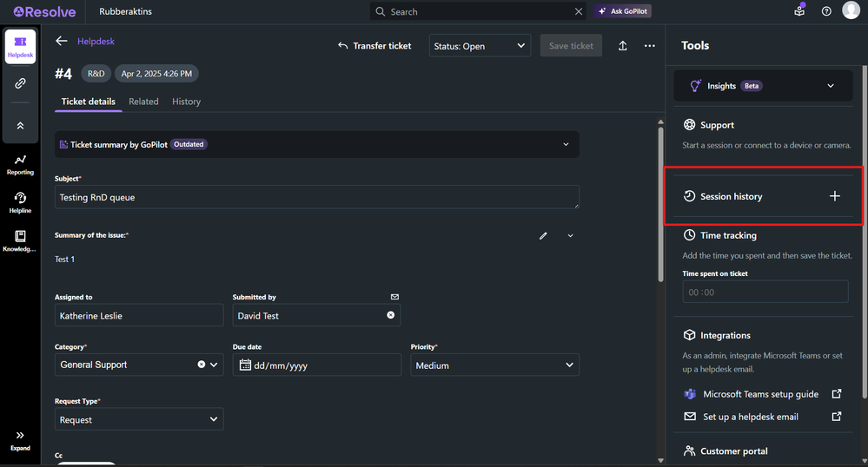Click the link icon in sidebar
The image size is (868, 467).
(x=20, y=83)
